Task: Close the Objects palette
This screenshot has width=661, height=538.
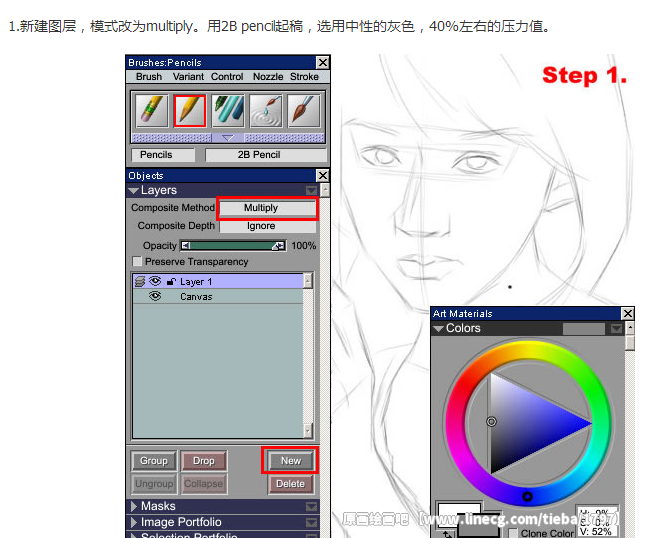Action: tap(322, 175)
